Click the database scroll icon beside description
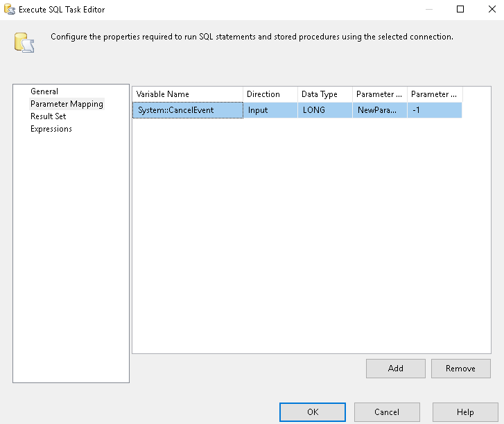Image resolution: width=504 pixels, height=424 pixels. (x=24, y=43)
